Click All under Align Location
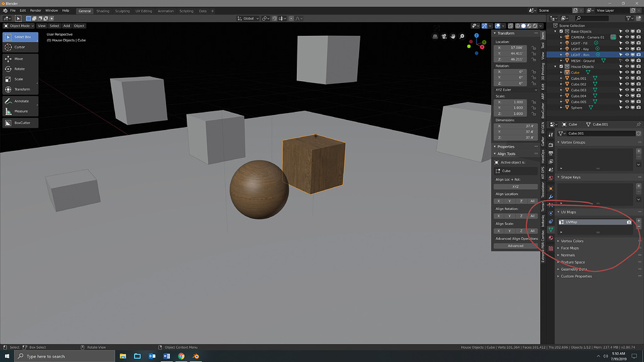The width and height of the screenshot is (644, 362). point(532,201)
